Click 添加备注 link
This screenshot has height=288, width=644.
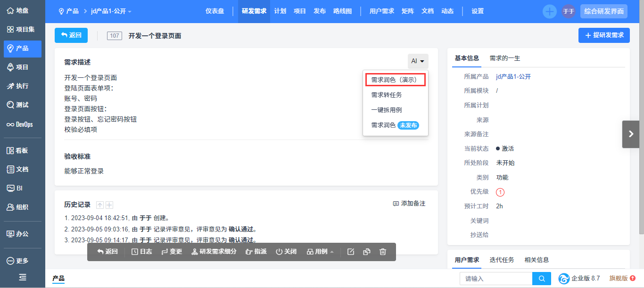point(409,204)
